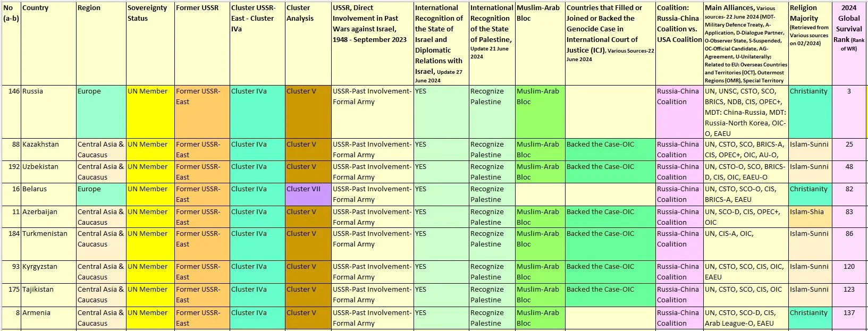The height and width of the screenshot is (331, 868).
Task: Select number cell 16 beside Belarus
Action: pos(11,194)
